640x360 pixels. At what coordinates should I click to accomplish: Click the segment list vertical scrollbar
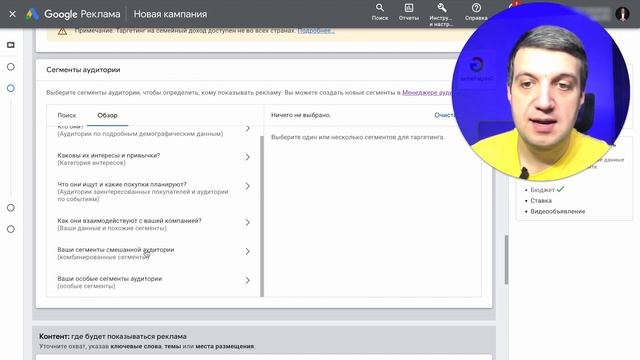click(x=262, y=216)
